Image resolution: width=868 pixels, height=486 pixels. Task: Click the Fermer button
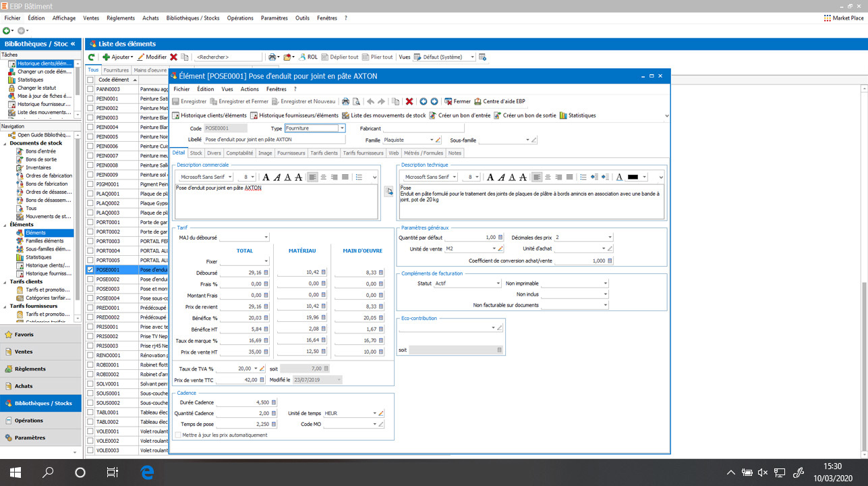(458, 101)
